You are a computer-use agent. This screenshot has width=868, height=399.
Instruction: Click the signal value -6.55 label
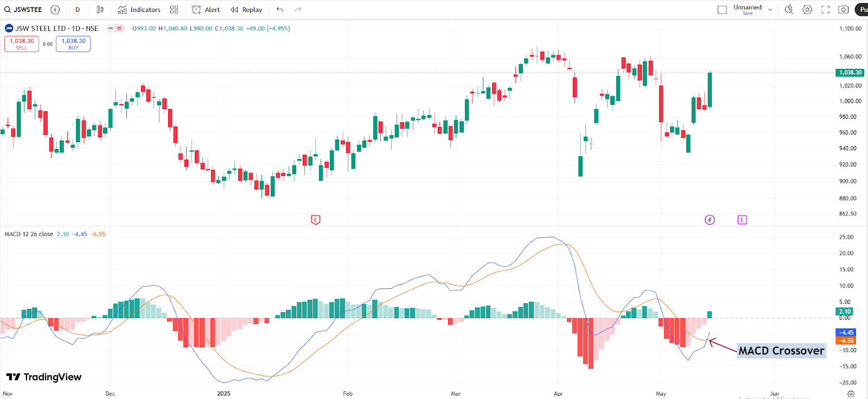(846, 341)
